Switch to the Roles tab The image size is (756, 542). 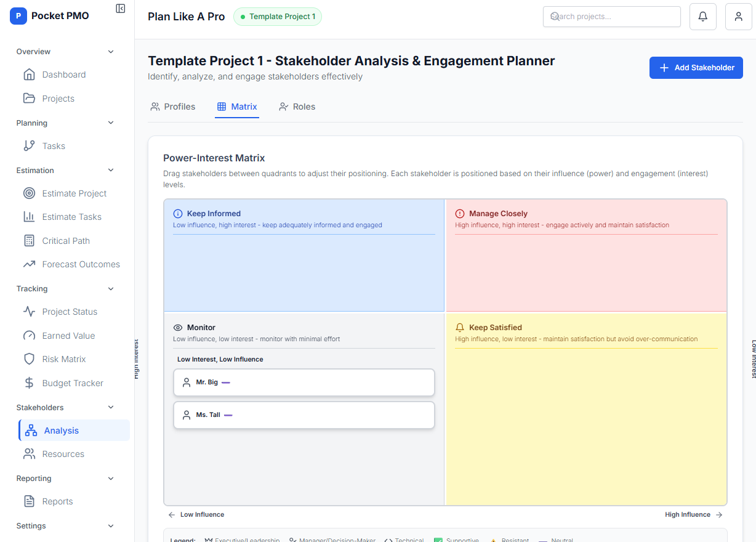tap(297, 106)
